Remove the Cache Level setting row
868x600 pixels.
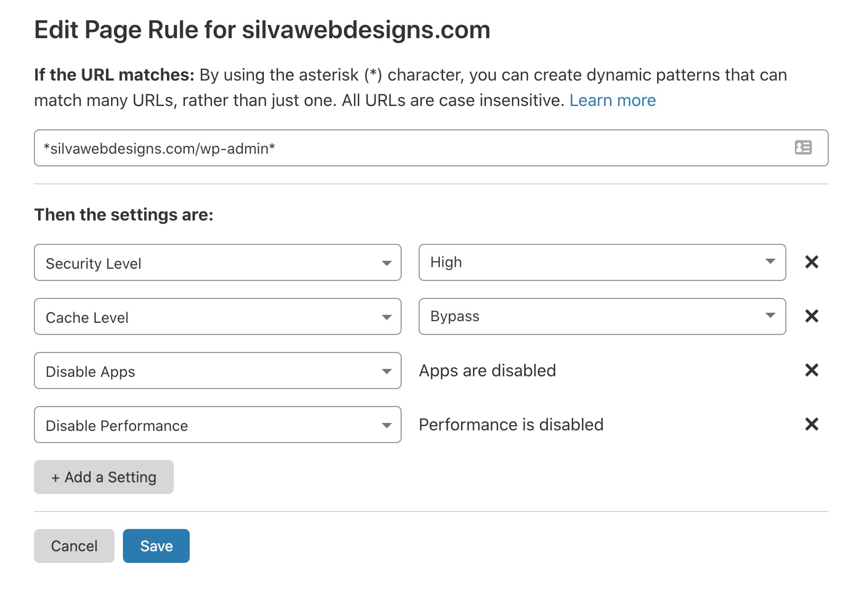(x=811, y=316)
